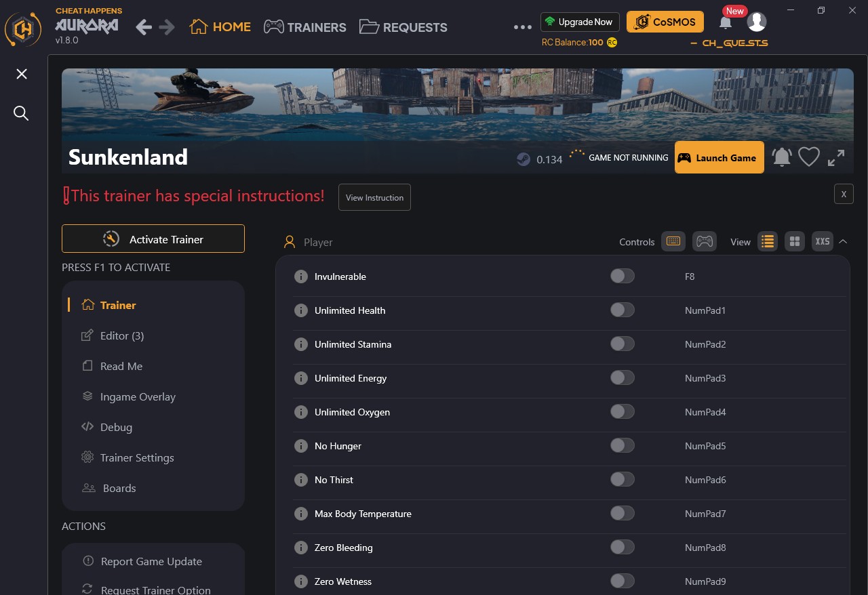
Task: Collapse the Player section chevron
Action: point(844,241)
